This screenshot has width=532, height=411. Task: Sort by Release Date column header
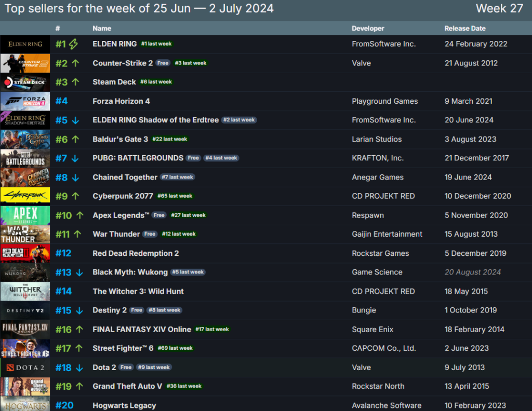click(463, 29)
